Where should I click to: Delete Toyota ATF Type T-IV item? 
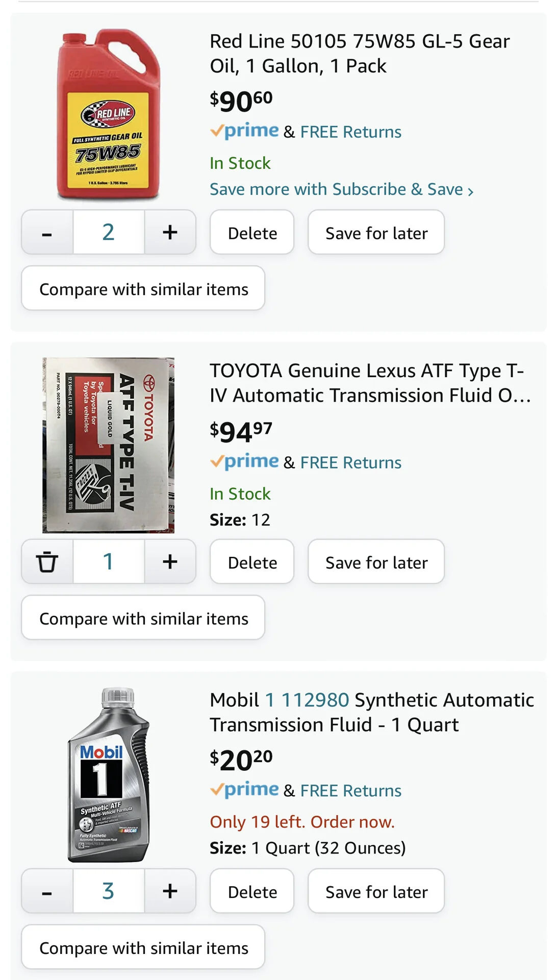[252, 562]
